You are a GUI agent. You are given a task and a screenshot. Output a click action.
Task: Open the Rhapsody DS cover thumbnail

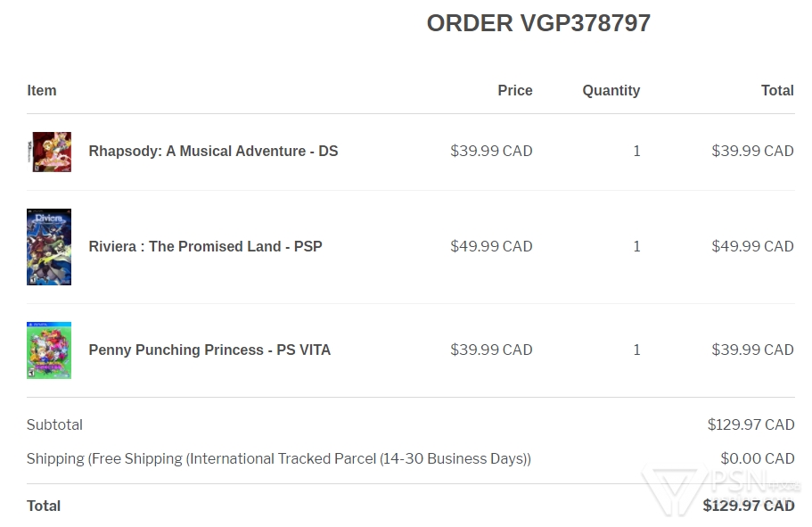(x=49, y=152)
